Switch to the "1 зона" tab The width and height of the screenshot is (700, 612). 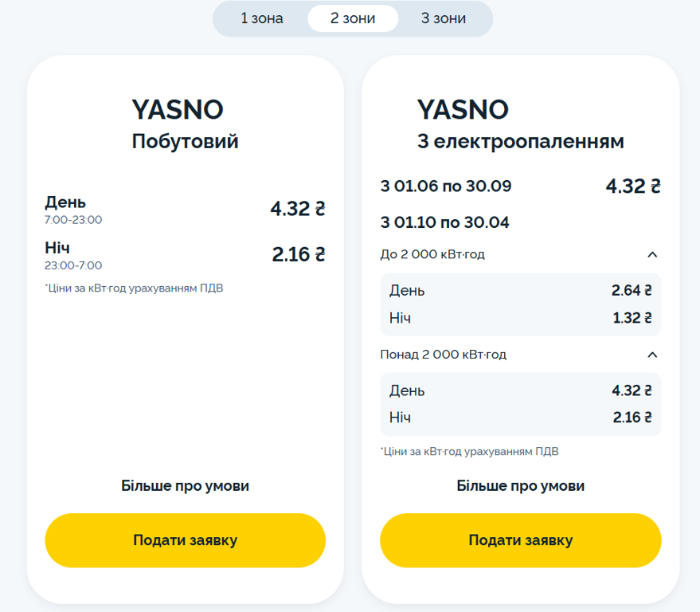tap(262, 18)
